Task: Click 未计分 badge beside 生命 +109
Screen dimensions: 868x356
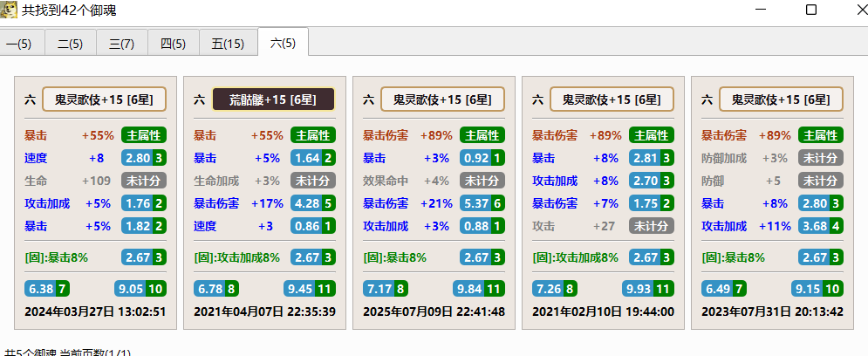Action: (x=144, y=181)
